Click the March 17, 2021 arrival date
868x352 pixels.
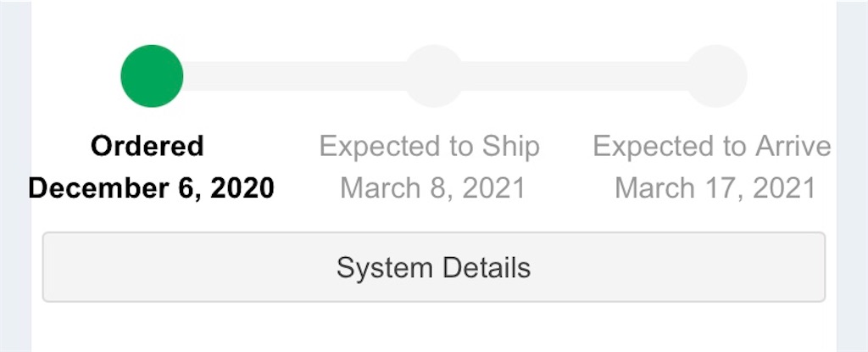pos(715,187)
